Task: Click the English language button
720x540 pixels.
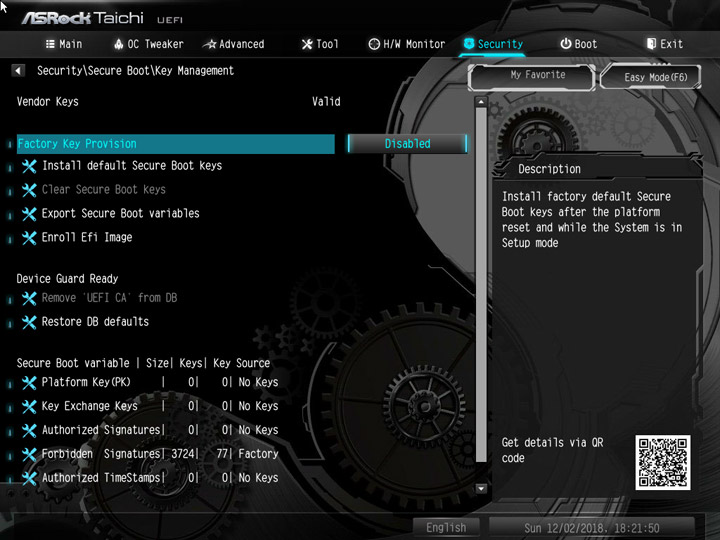Action: (446, 528)
